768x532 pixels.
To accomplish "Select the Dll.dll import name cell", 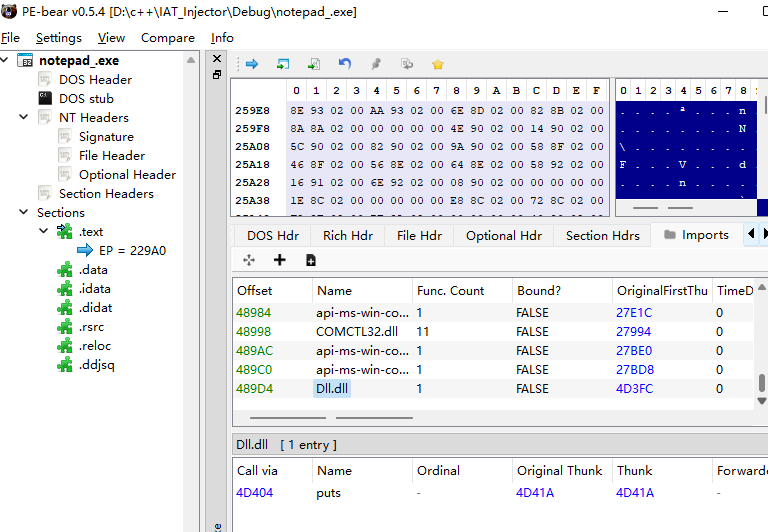I will coord(332,388).
